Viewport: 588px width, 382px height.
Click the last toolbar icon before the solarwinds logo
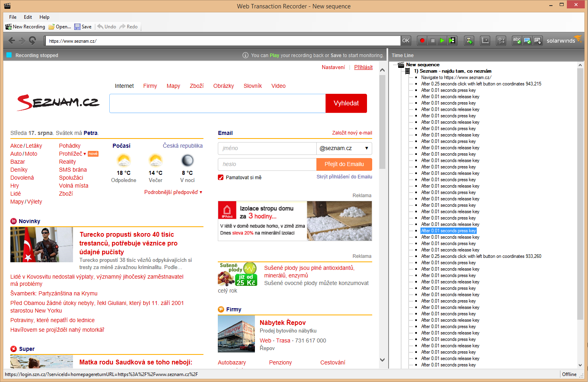(x=537, y=41)
